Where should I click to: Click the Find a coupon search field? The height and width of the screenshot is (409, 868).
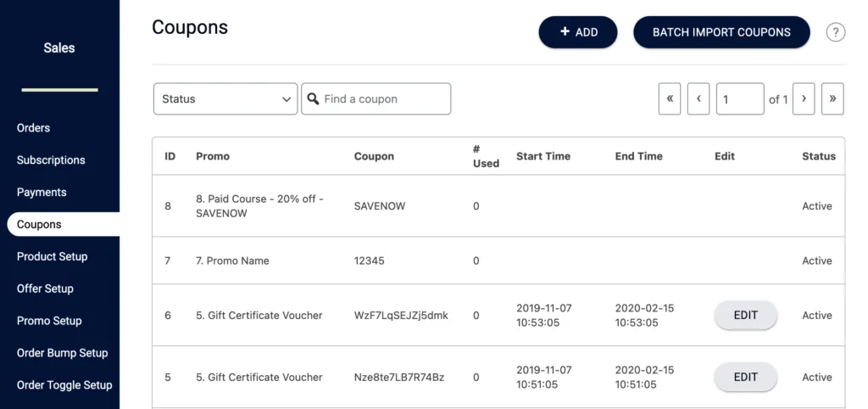coord(376,99)
